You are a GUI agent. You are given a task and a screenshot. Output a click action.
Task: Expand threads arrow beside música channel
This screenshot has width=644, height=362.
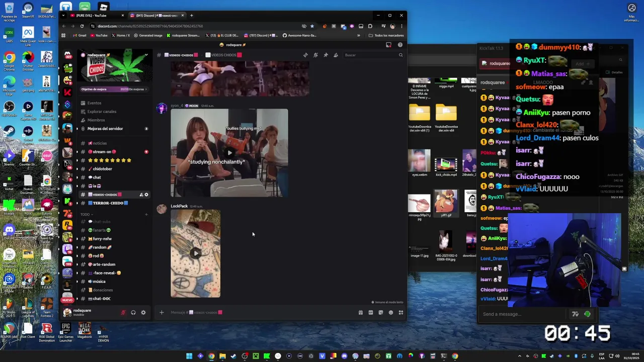click(77, 282)
